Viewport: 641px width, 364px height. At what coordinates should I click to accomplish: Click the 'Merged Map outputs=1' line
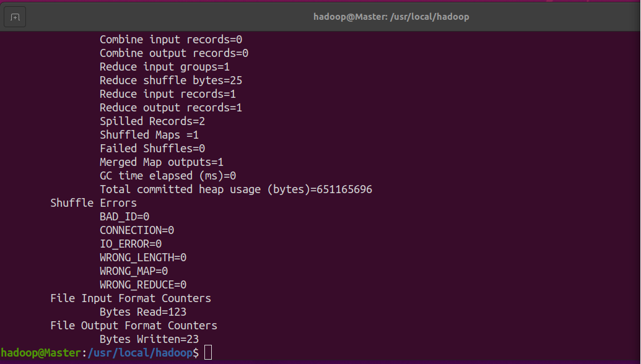tap(162, 162)
